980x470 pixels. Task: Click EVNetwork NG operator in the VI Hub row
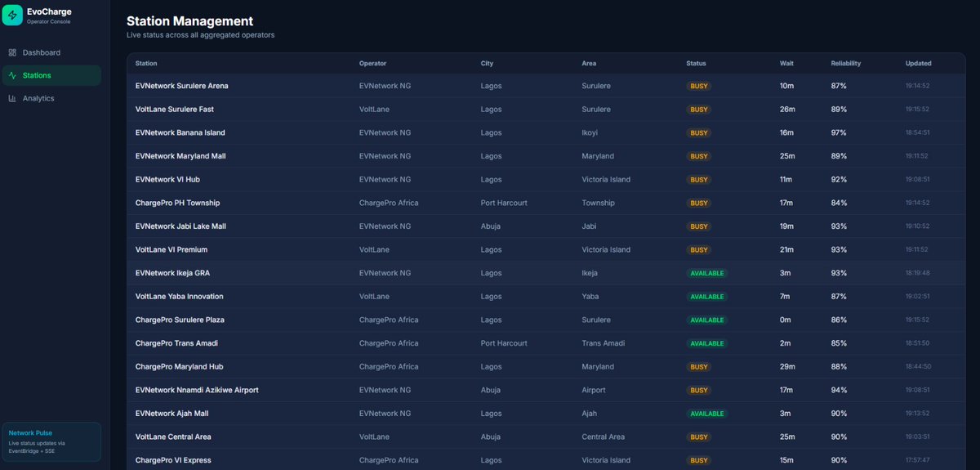coord(385,179)
